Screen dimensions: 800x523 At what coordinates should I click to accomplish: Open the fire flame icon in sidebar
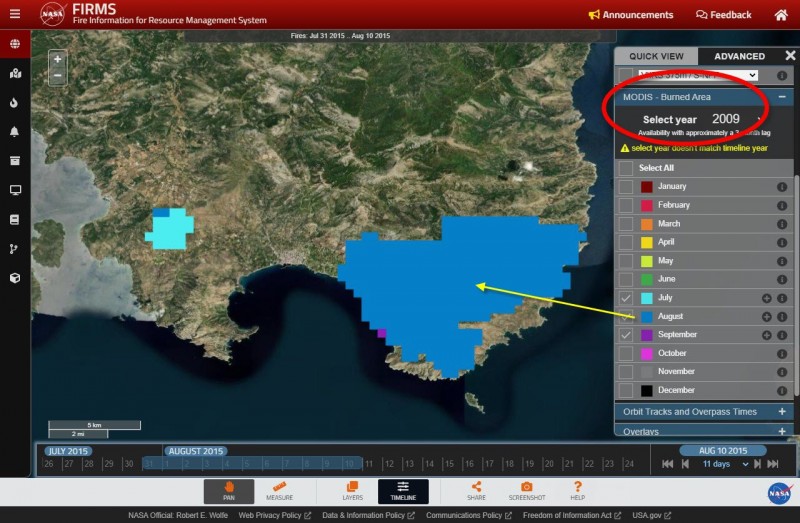point(14,103)
